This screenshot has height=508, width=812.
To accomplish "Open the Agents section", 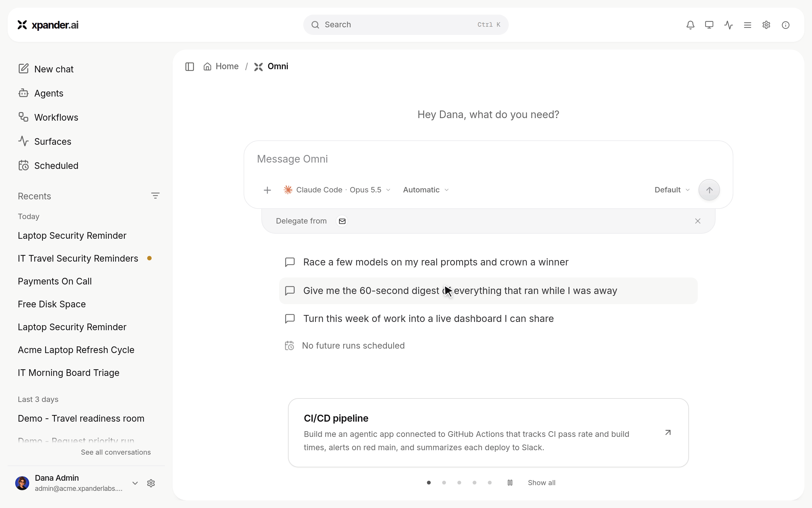I will click(41, 93).
